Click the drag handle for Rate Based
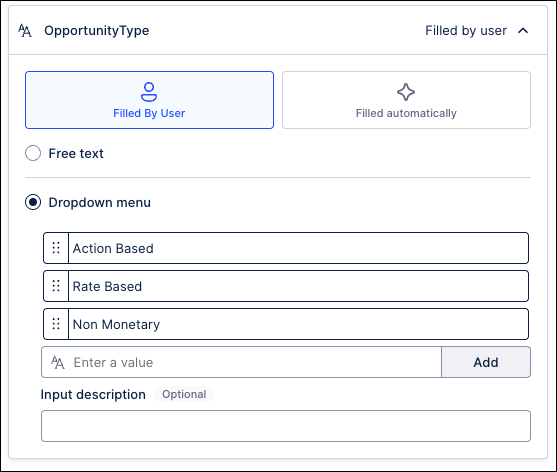This screenshot has height=472, width=557. 56,286
